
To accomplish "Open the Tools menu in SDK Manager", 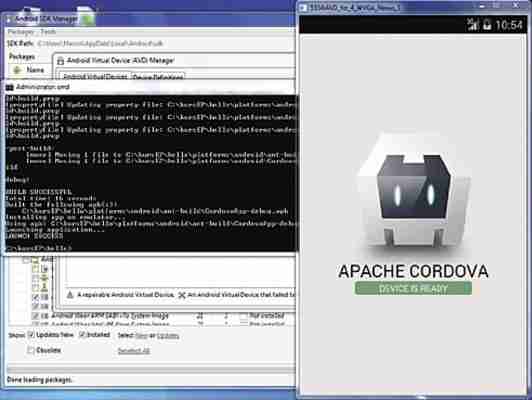I will (x=48, y=32).
